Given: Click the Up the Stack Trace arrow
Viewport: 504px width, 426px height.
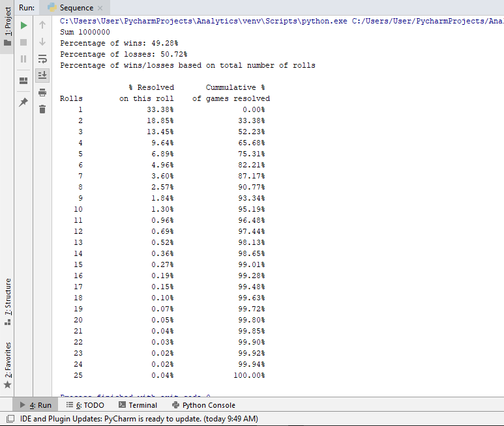Looking at the screenshot, I should (42, 25).
